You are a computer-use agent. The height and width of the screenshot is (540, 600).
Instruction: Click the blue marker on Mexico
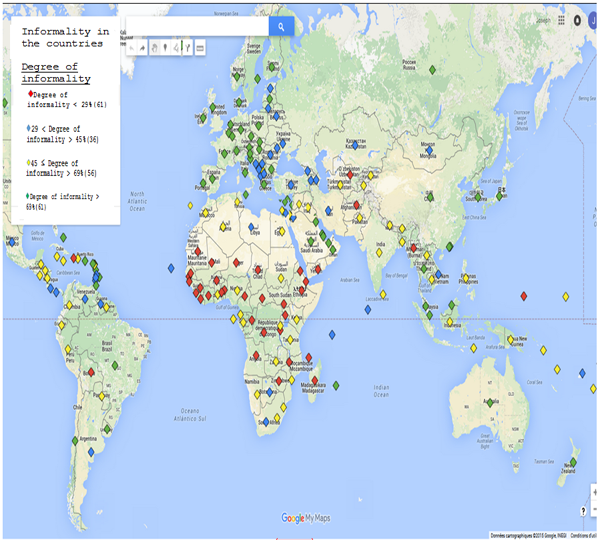(x=12, y=242)
